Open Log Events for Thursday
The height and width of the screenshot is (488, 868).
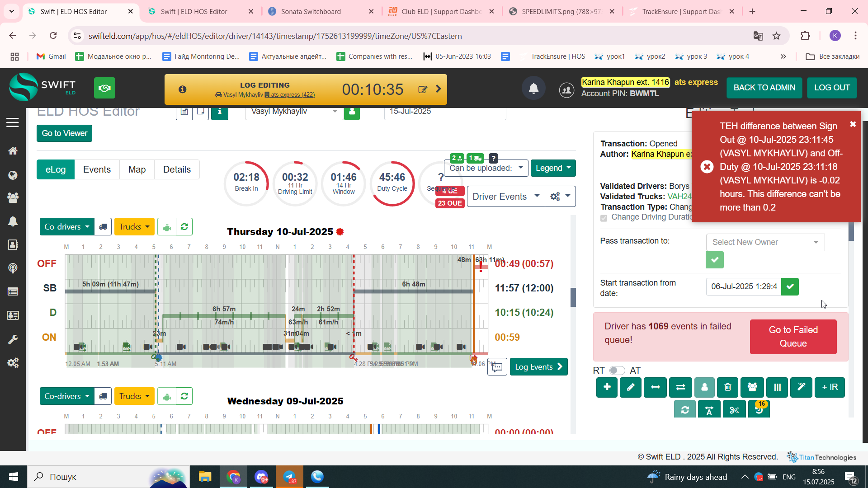538,367
